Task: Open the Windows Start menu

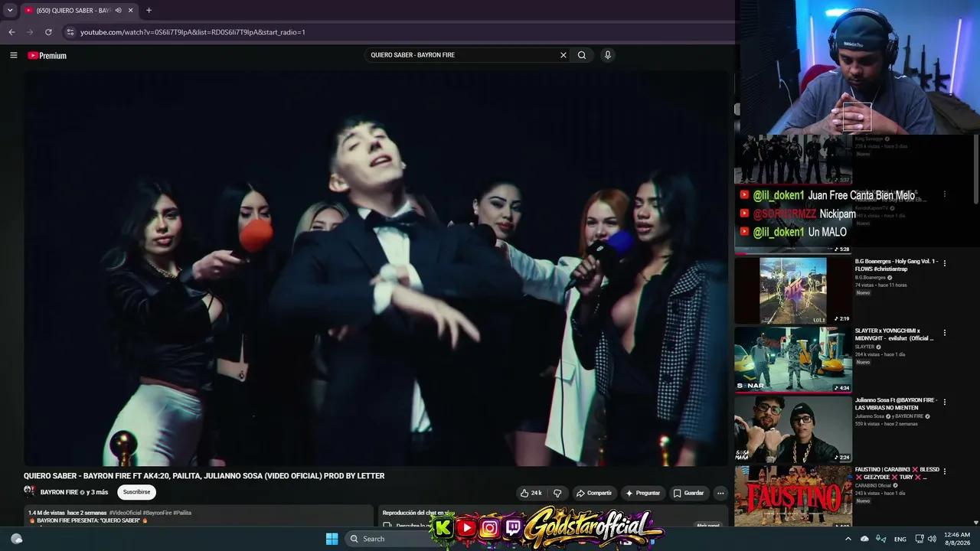Action: pos(332,539)
